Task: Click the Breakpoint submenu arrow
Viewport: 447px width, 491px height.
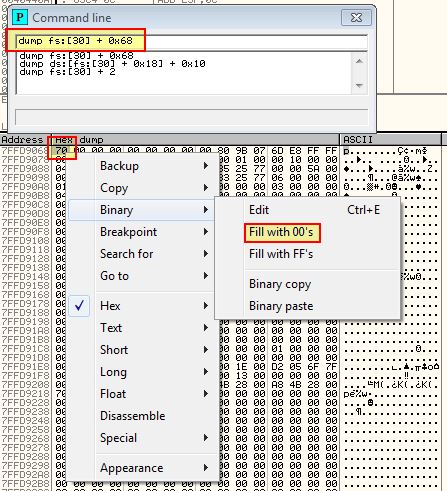Action: 206,232
